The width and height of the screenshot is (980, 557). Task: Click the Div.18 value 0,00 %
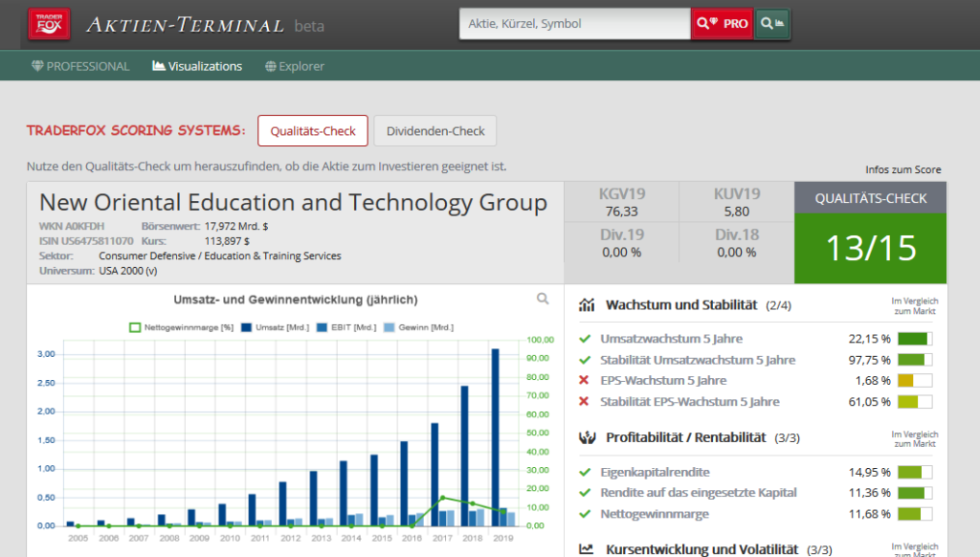736,253
